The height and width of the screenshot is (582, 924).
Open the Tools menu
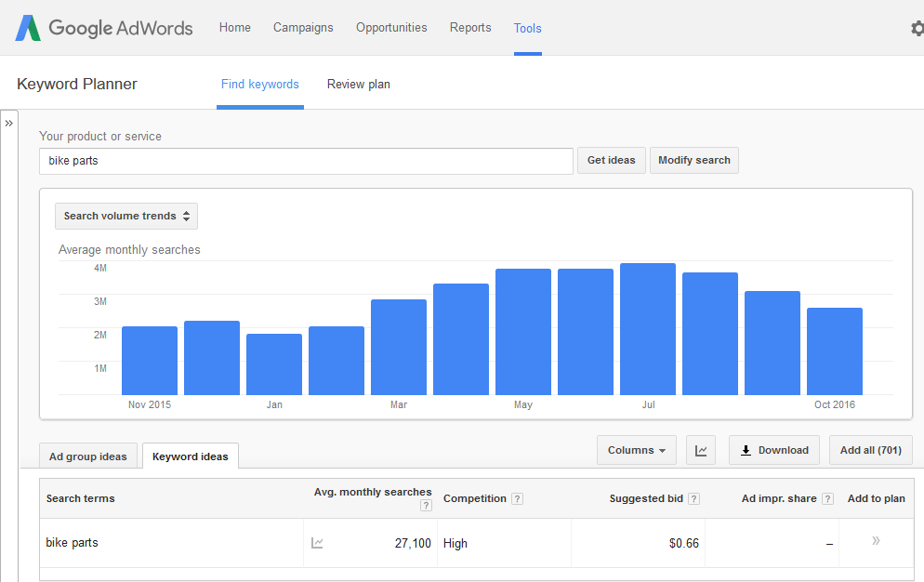(527, 28)
